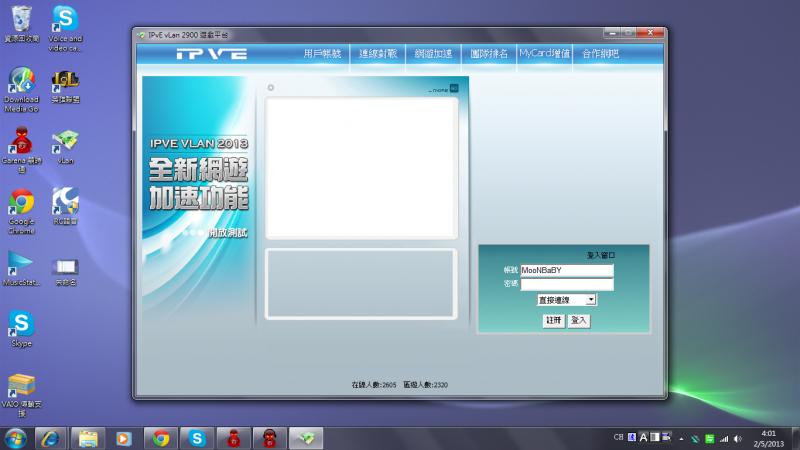The image size is (800, 450).
Task: Click the 註冊 register button
Action: pyautogui.click(x=553, y=320)
